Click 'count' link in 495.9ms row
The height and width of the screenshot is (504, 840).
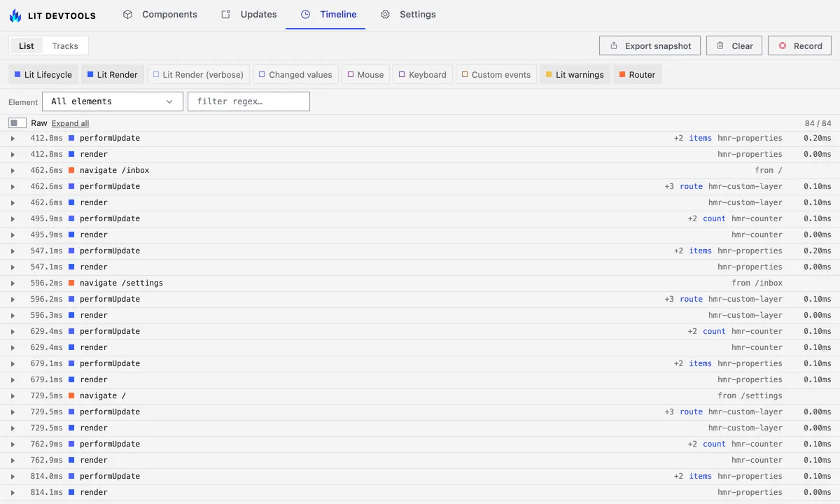715,218
